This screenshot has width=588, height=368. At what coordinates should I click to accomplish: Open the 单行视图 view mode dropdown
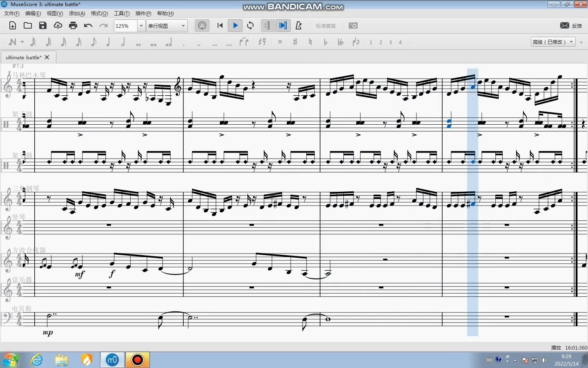click(x=167, y=26)
